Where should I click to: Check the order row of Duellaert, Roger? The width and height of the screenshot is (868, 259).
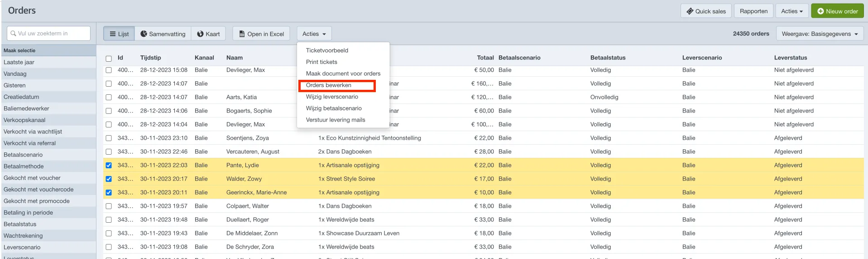tap(109, 220)
